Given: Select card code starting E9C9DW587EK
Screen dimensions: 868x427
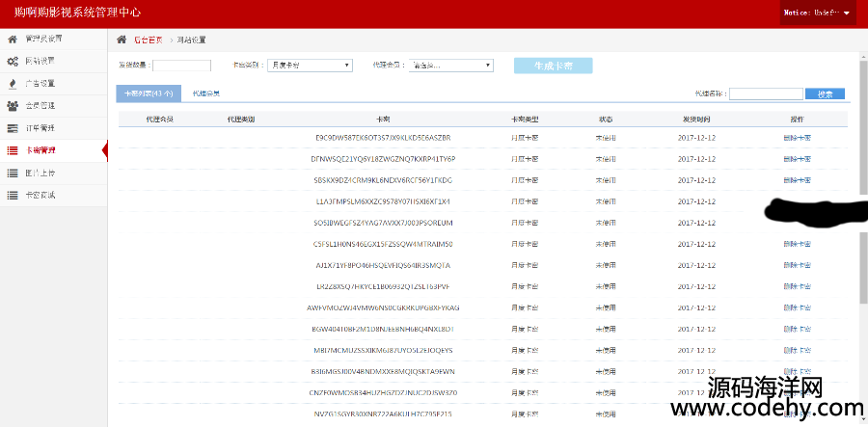Looking at the screenshot, I should point(383,138).
